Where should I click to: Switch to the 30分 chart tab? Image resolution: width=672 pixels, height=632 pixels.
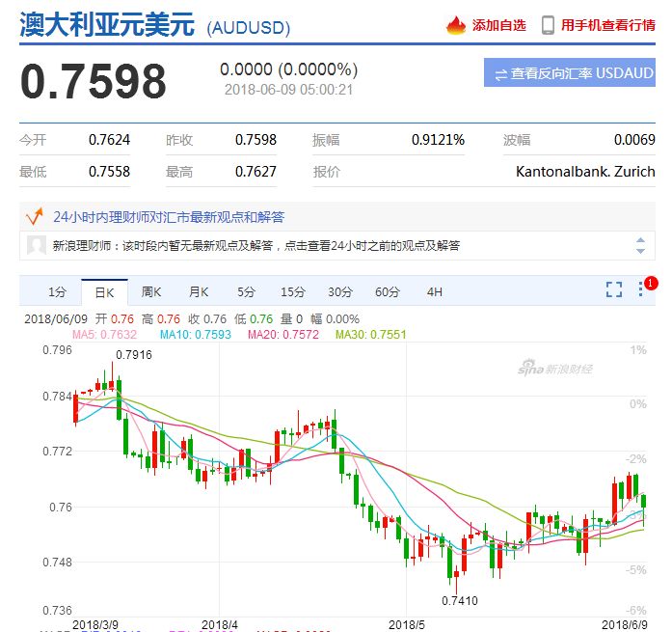(x=340, y=292)
